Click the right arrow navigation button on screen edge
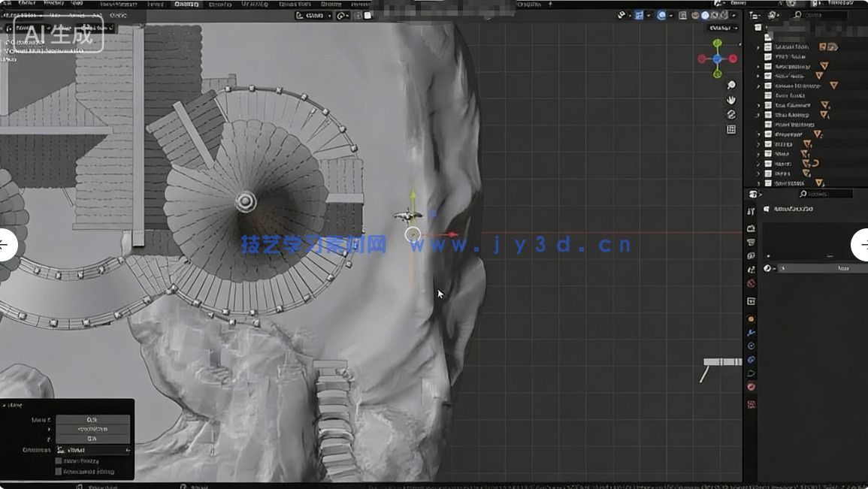The image size is (868, 489). (863, 244)
